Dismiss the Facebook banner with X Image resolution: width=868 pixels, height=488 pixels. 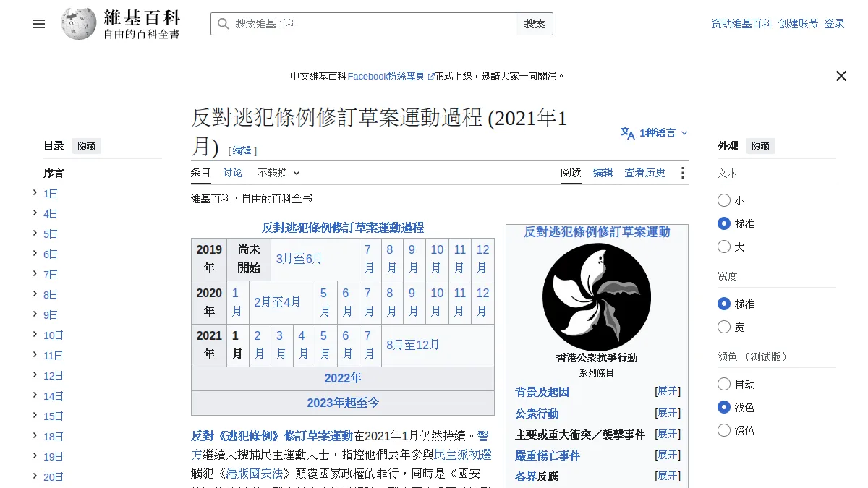pyautogui.click(x=841, y=76)
